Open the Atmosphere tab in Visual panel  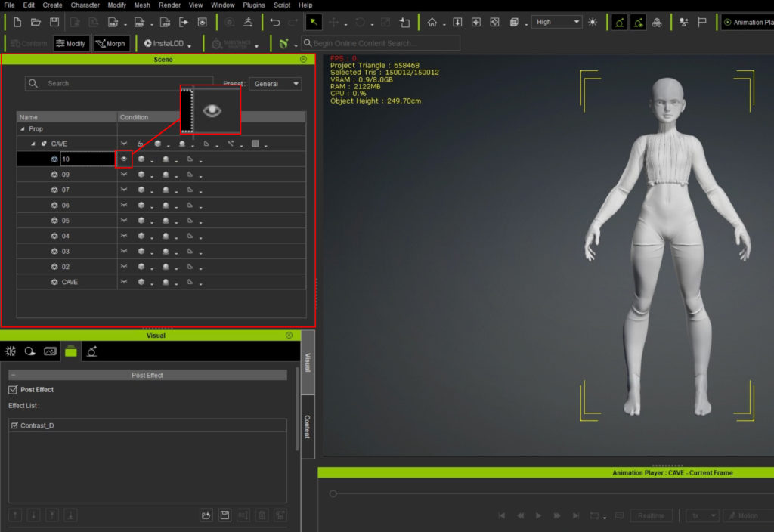coord(30,351)
